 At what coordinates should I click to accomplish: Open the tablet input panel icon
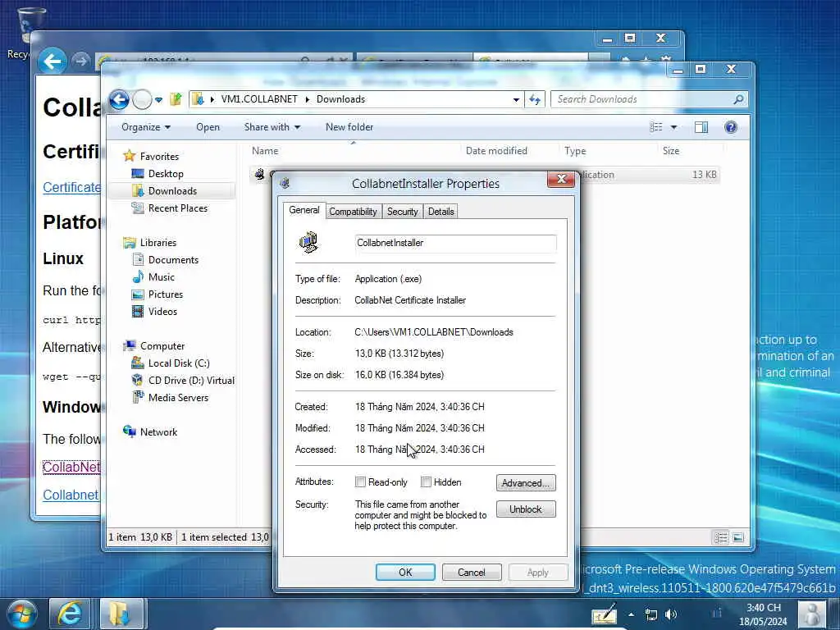point(605,614)
